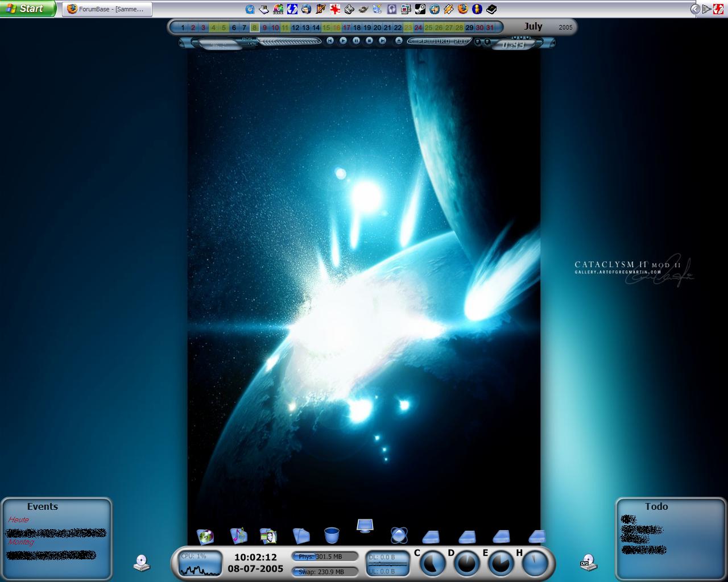Open the blue lightning arrows quick launch icon
The height and width of the screenshot is (582, 728).
pos(292,9)
